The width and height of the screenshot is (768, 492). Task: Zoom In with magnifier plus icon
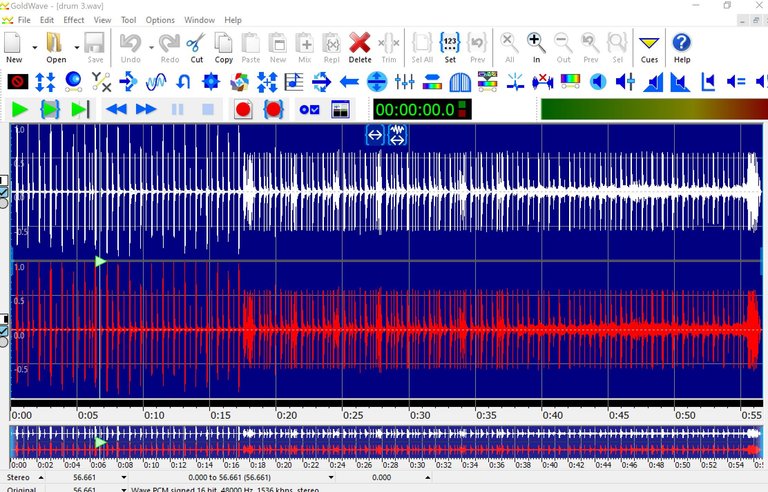(x=536, y=47)
